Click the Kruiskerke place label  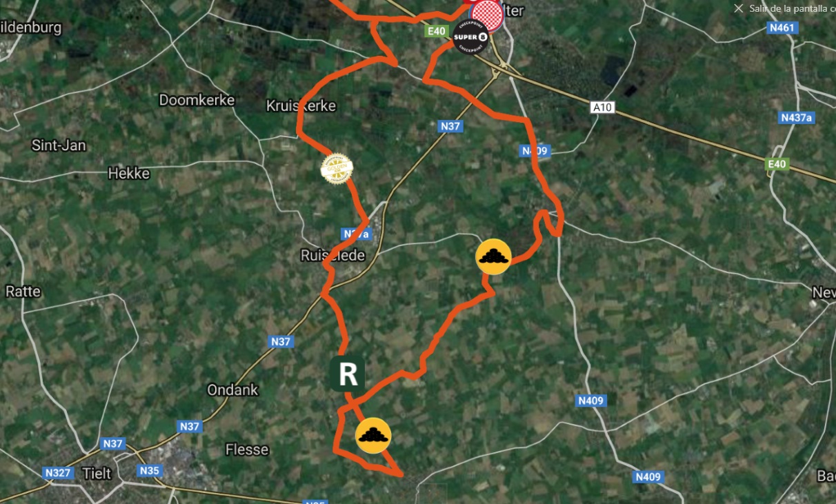pos(301,105)
